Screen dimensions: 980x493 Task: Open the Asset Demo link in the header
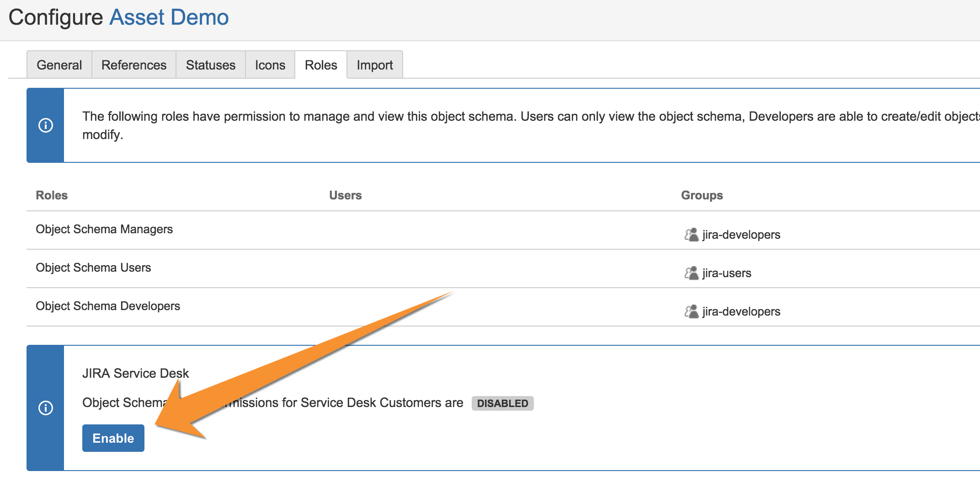coord(169,17)
